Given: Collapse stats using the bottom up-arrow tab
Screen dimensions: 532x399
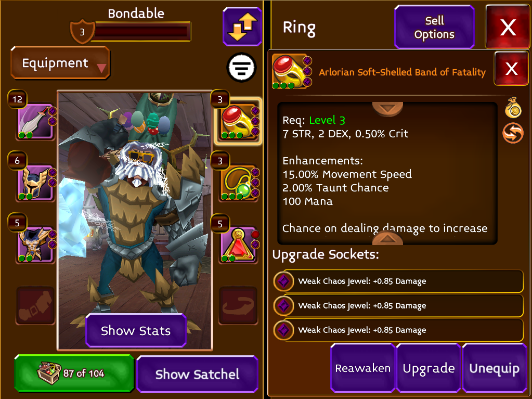Looking at the screenshot, I should [x=387, y=238].
